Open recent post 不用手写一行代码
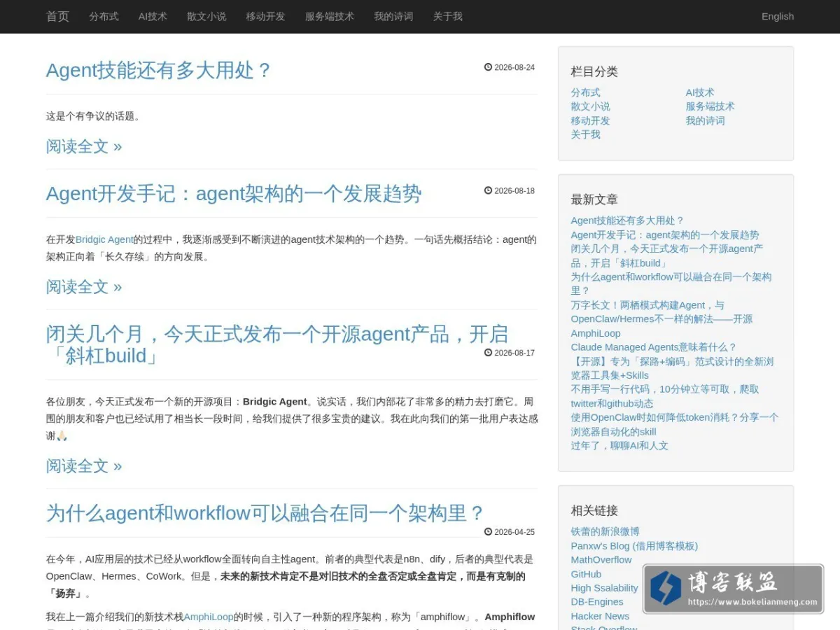This screenshot has width=840, height=630. [665, 396]
